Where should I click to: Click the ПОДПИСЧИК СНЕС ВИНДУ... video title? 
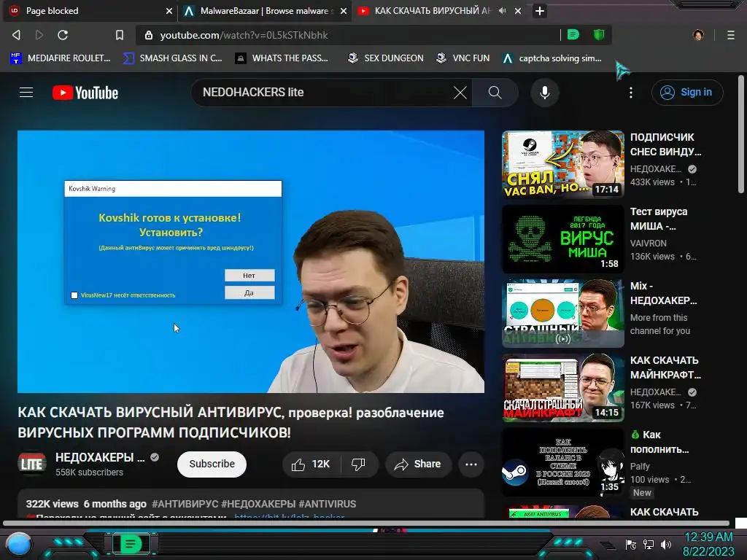[x=665, y=144]
